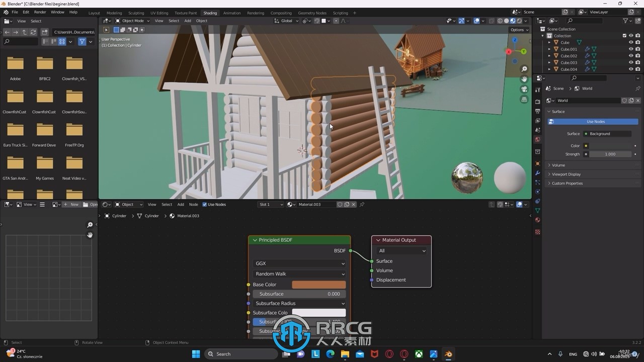644x362 pixels.
Task: Open the Physics properties tab
Action: 537,192
